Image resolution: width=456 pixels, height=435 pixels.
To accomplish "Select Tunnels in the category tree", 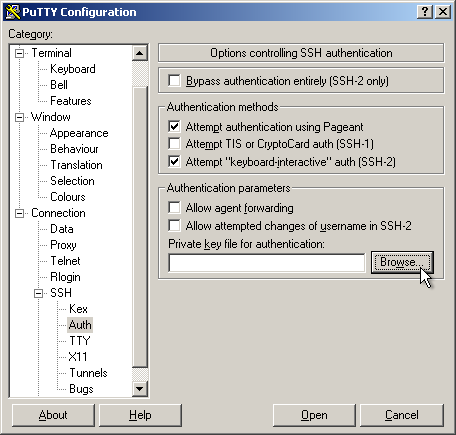I will [x=88, y=373].
